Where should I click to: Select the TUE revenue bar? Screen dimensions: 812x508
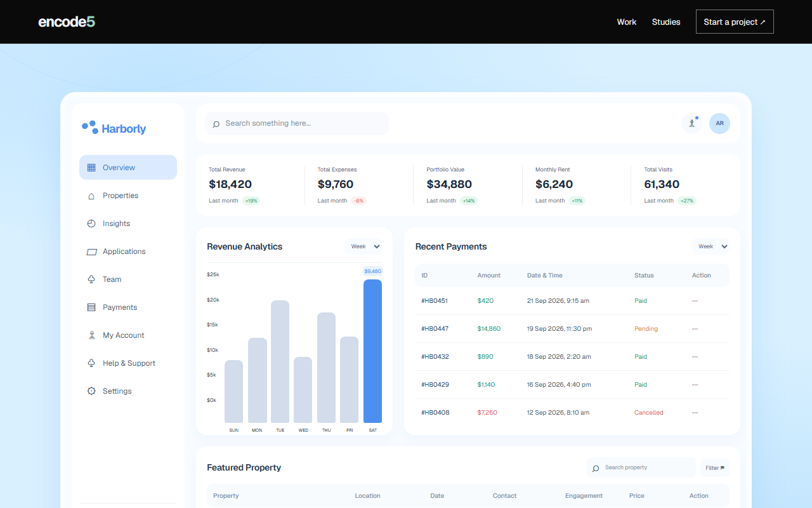[280, 361]
